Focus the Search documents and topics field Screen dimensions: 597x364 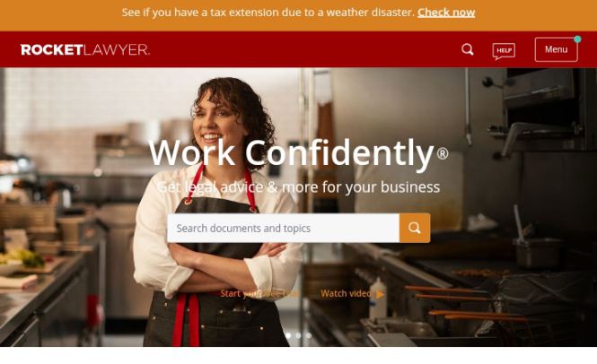pyautogui.click(x=284, y=228)
